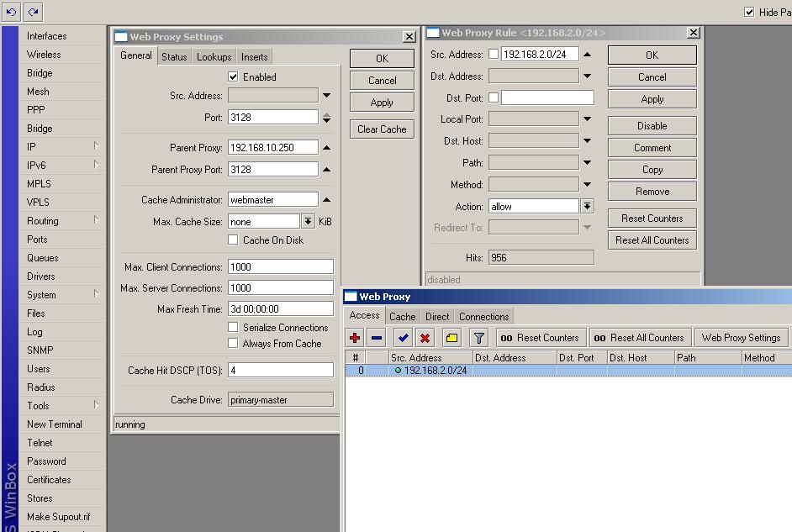Click the red X disable icon
The height and width of the screenshot is (532, 792).
point(425,338)
